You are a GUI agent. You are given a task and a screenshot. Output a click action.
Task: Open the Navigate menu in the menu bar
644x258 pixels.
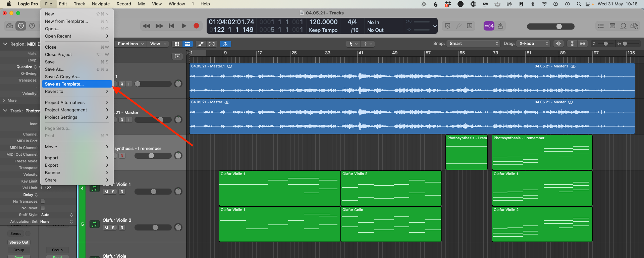point(101,4)
